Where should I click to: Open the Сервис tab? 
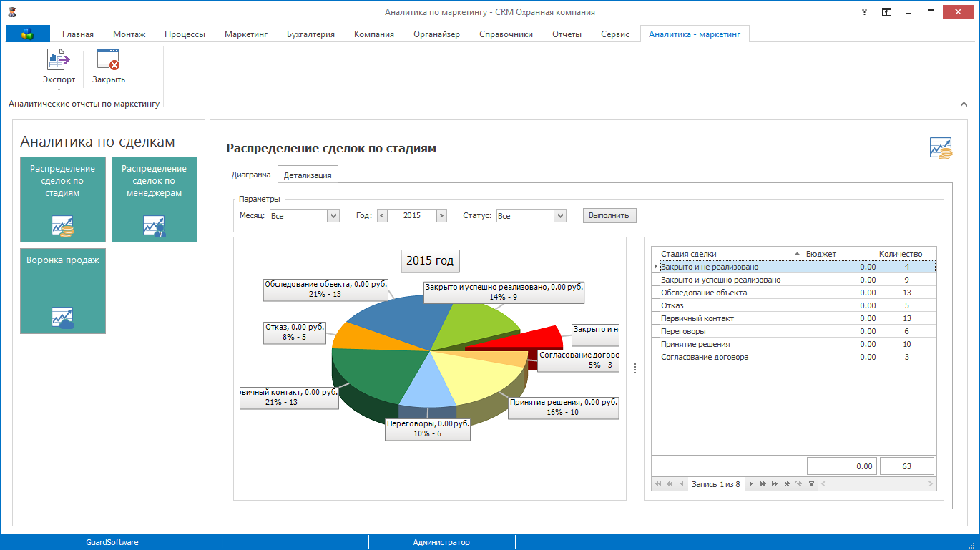(615, 34)
